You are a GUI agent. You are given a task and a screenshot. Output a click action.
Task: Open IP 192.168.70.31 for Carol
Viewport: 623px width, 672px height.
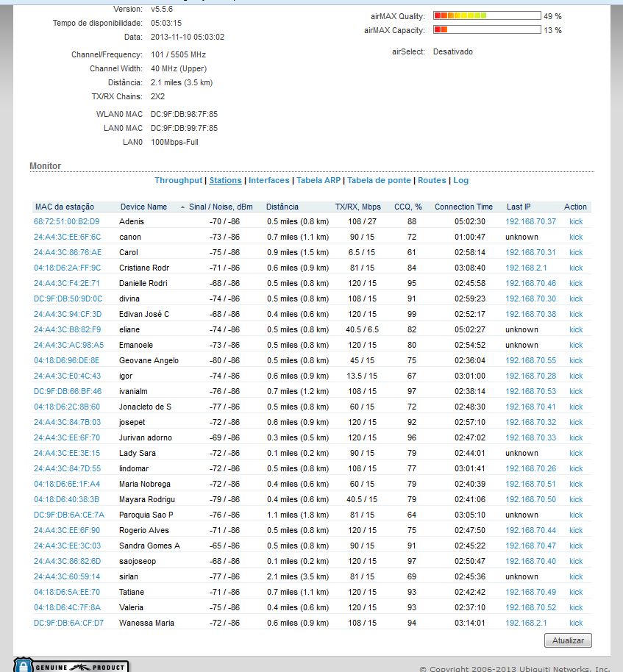pyautogui.click(x=530, y=252)
